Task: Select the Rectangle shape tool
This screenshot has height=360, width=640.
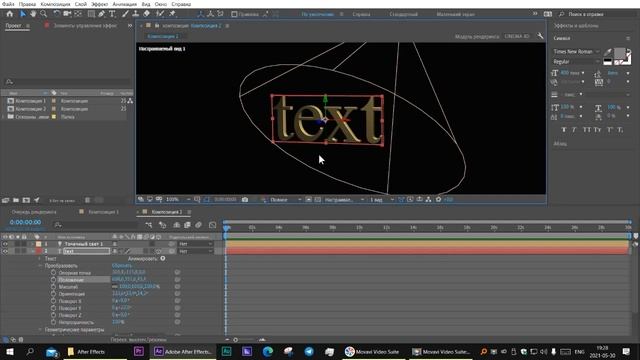Action: pos(91,14)
